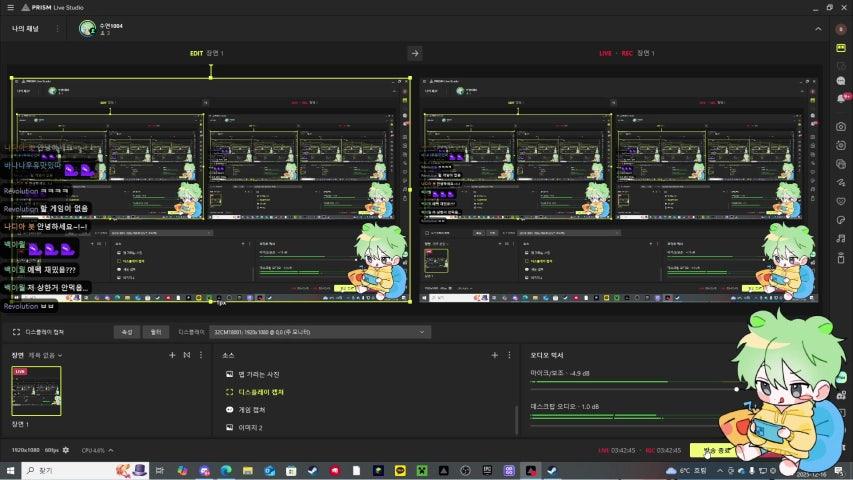Click the taskbar search box
853x480 pixels.
(85, 470)
